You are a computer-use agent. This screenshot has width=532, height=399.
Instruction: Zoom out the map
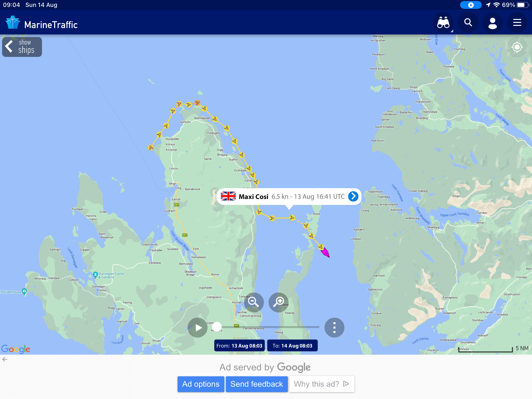[x=254, y=302]
